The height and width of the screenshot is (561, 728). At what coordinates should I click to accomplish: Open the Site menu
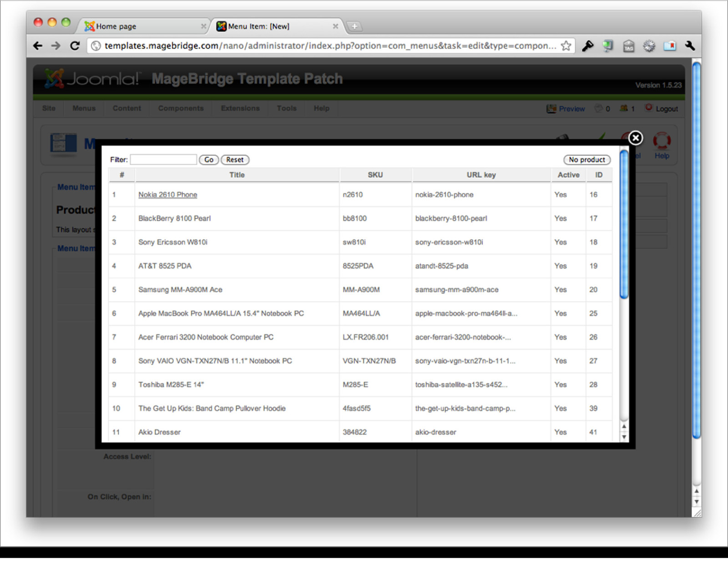[49, 108]
